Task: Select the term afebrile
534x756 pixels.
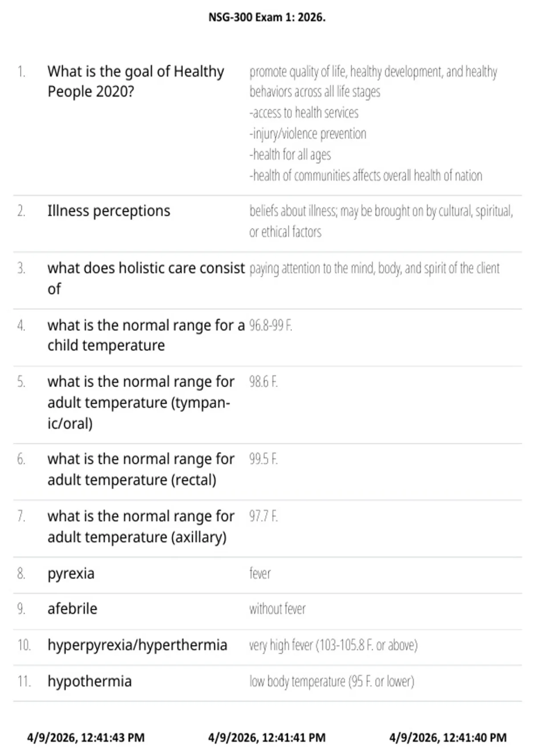Action: coord(73,609)
